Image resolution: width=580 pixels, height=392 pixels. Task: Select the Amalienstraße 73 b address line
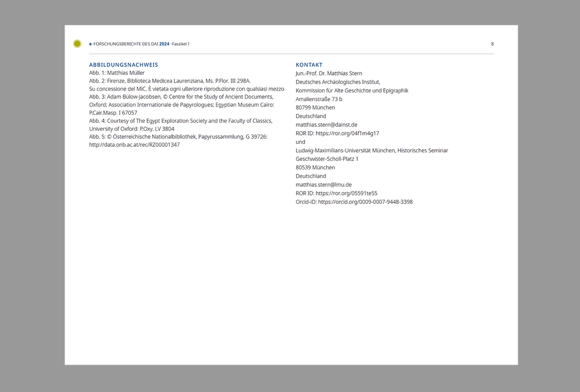click(319, 98)
